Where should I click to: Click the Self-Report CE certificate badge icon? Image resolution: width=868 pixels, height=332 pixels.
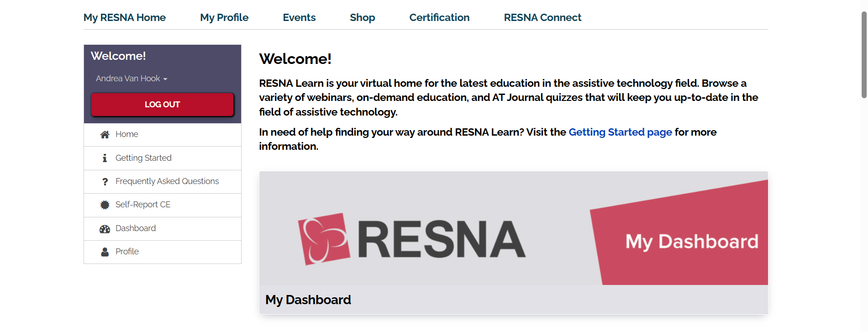[105, 205]
